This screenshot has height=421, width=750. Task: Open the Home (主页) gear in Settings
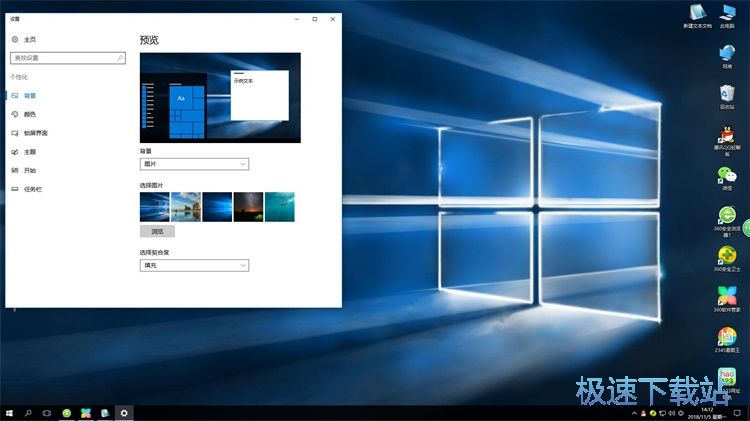pos(15,39)
